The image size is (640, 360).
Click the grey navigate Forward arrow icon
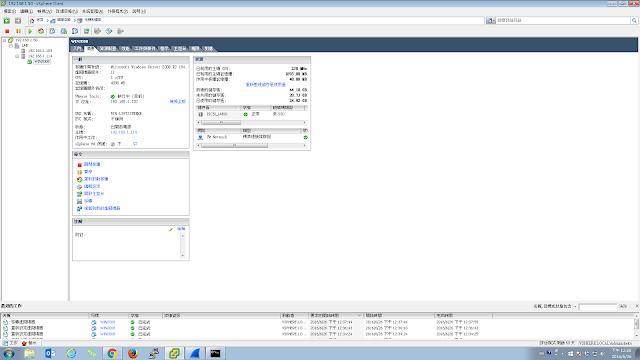tap(18, 20)
